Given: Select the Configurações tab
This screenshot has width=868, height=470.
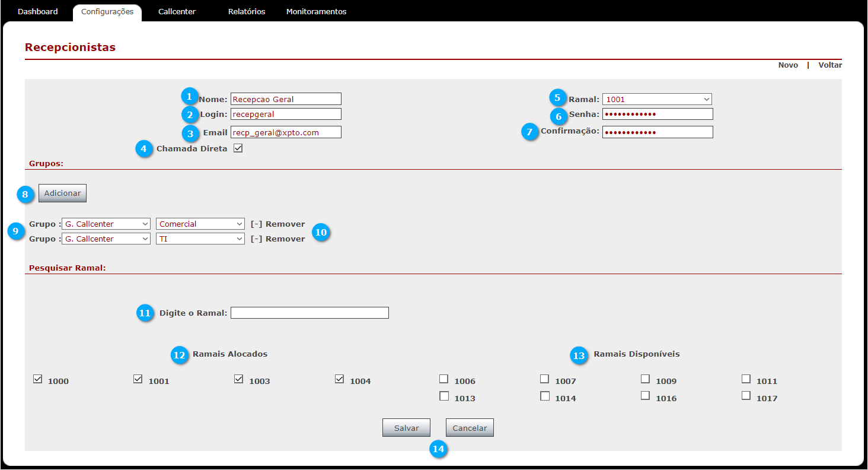Looking at the screenshot, I should click(x=107, y=12).
